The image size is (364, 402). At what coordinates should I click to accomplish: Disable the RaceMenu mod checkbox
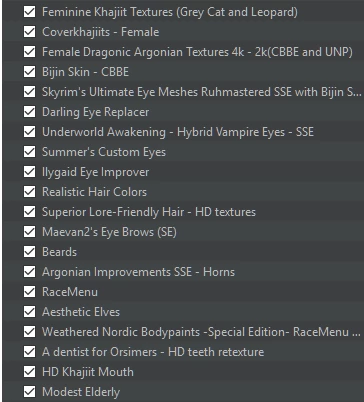[29, 292]
